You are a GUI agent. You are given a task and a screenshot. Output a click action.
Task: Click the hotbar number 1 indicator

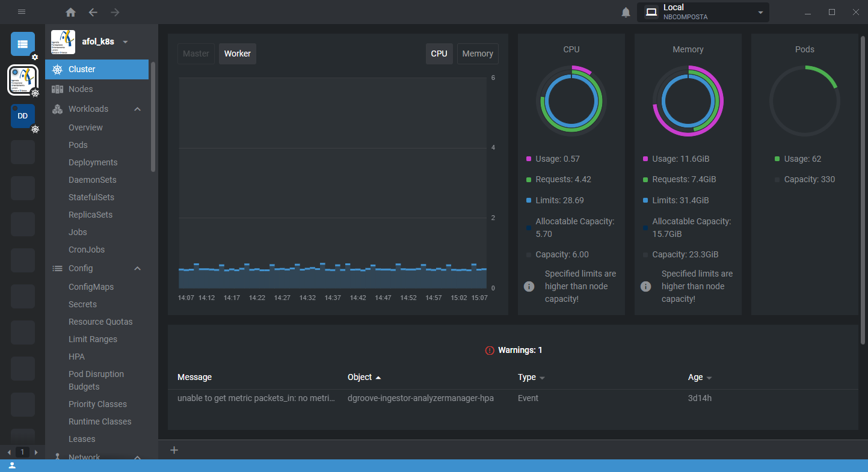pyautogui.click(x=22, y=452)
